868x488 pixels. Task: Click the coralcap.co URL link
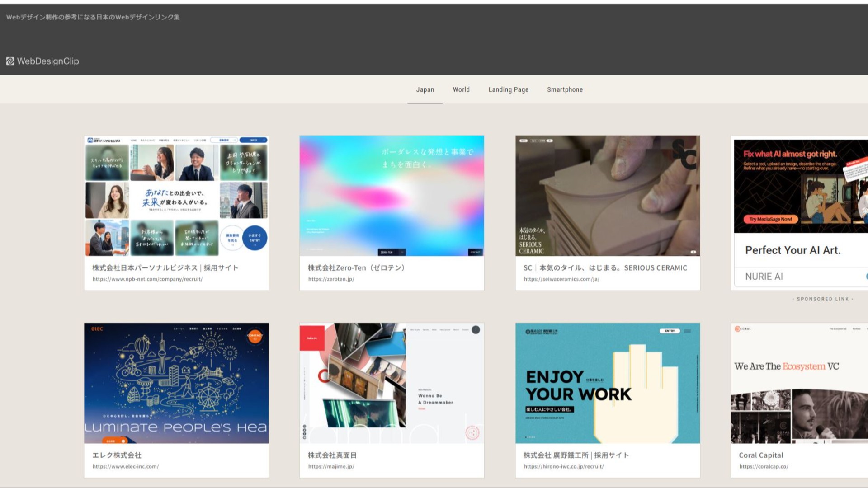pyautogui.click(x=764, y=466)
